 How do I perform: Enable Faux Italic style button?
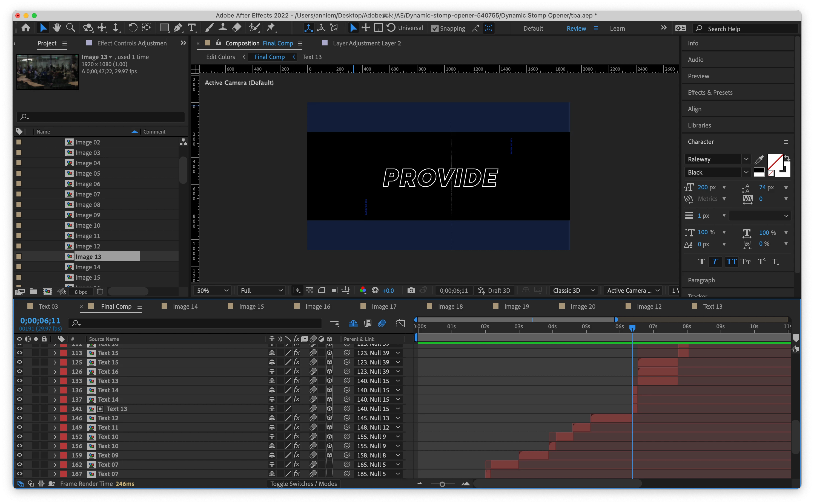[x=715, y=262]
